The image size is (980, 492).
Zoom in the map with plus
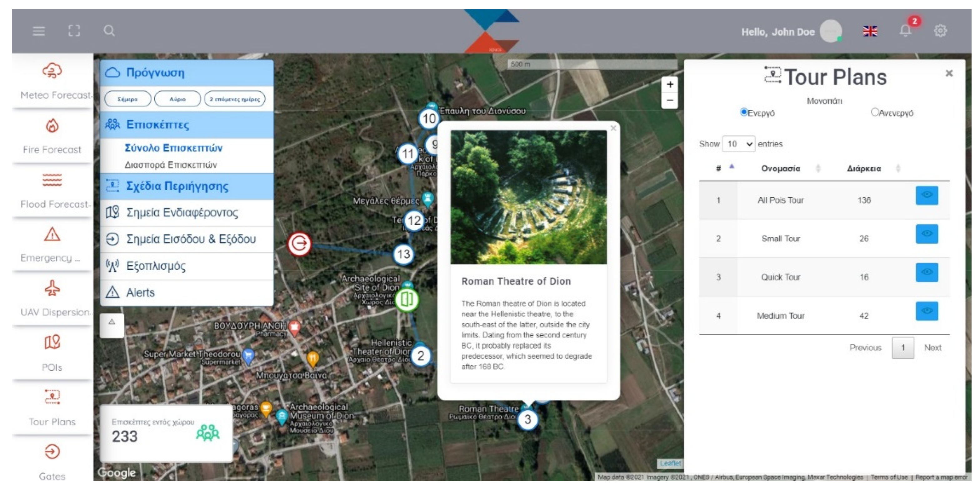coord(670,84)
